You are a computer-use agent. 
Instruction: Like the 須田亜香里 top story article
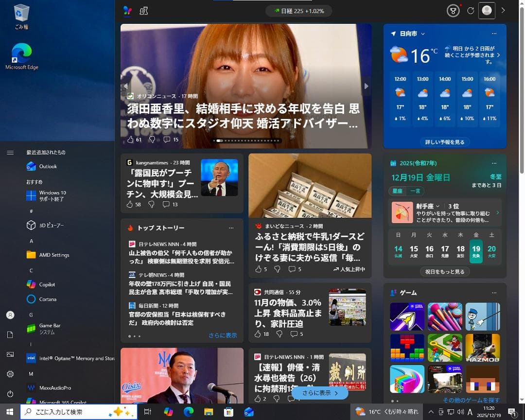pyautogui.click(x=129, y=139)
